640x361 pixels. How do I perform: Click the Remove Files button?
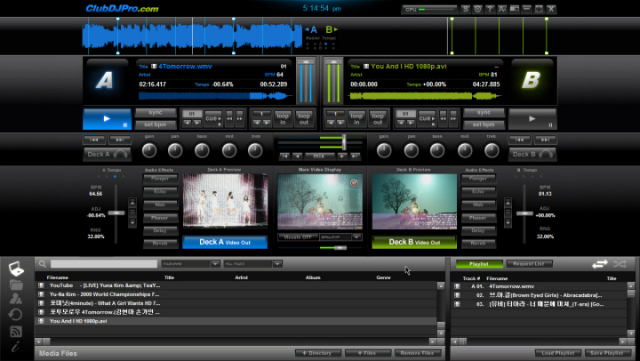pyautogui.click(x=418, y=353)
